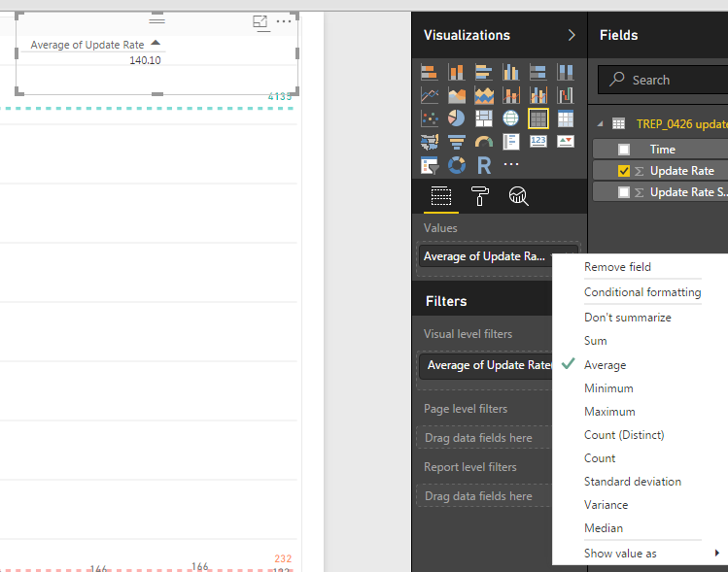The height and width of the screenshot is (572, 728).
Task: Select the Funnel visualization
Action: (x=457, y=142)
